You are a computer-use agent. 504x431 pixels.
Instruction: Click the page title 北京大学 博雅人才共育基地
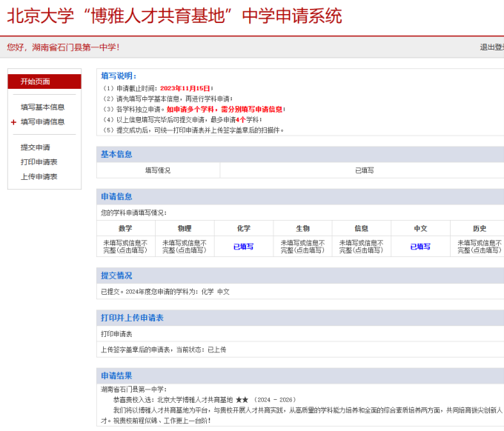pos(174,16)
